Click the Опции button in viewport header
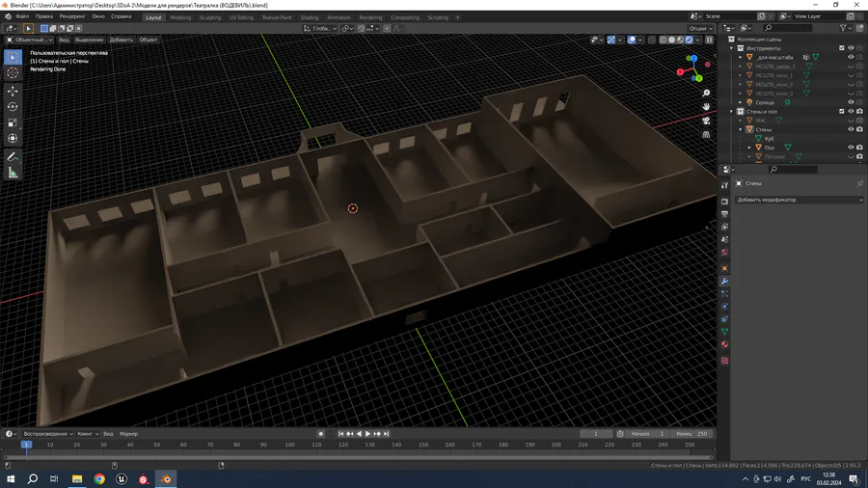Viewport: 868px width, 488px height. pyautogui.click(x=699, y=28)
